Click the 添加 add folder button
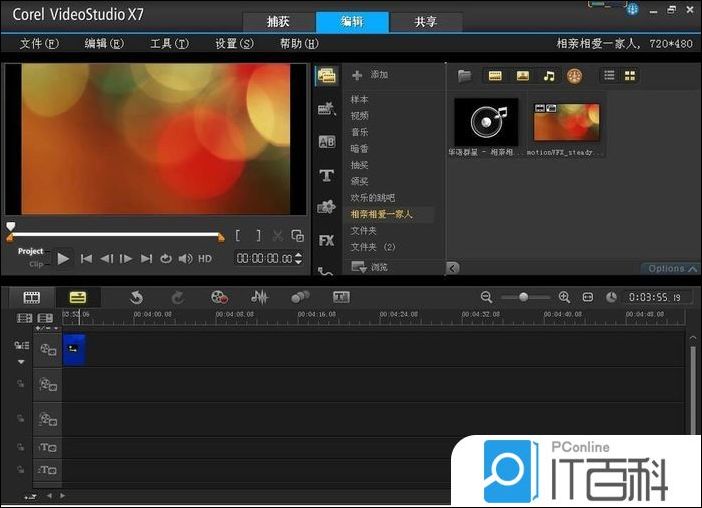702x508 pixels. 369,75
